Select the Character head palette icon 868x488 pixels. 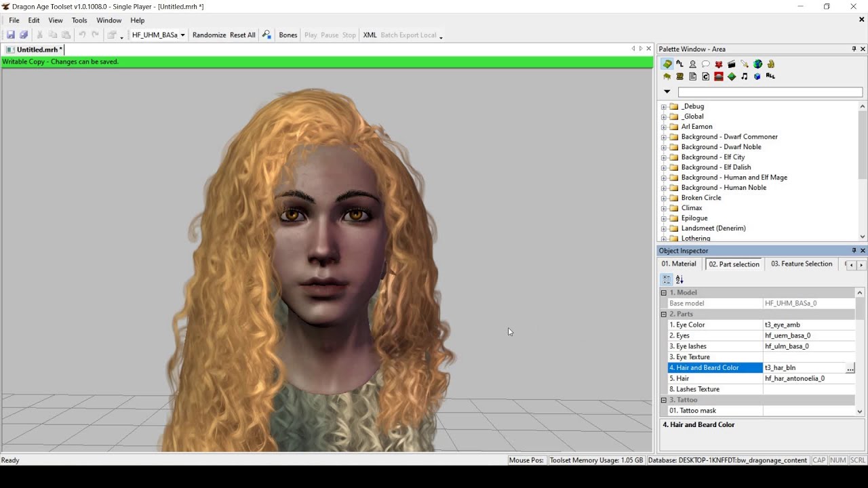coord(692,64)
